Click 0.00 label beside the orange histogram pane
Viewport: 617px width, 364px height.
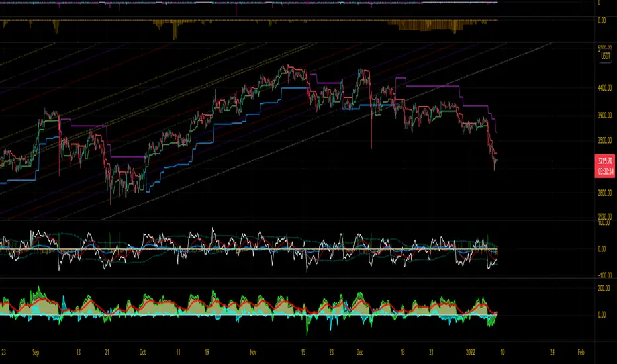[602, 20]
